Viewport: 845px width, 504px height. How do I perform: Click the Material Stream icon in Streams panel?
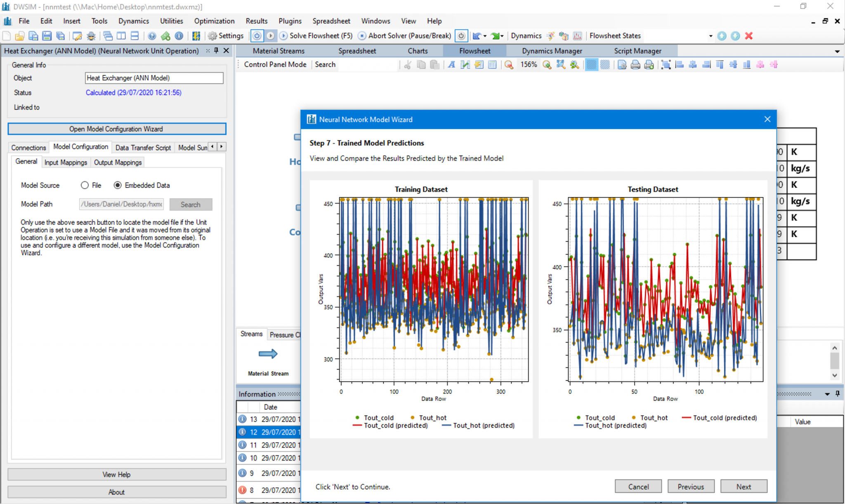click(x=267, y=353)
